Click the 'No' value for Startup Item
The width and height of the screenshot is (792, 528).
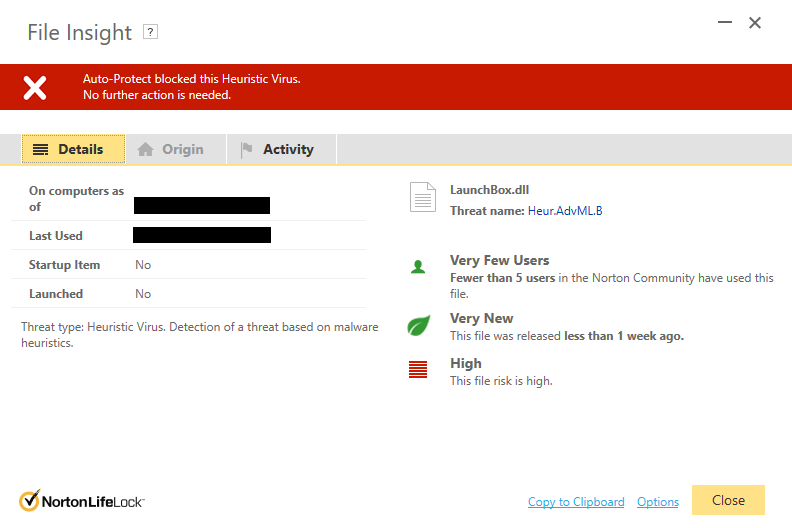click(x=143, y=265)
